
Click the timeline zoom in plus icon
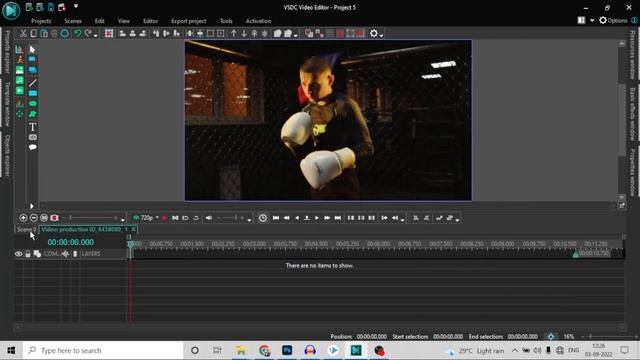point(23,218)
